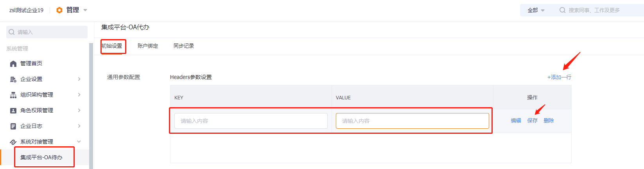644x169 pixels.
Task: Click the 企业设置 building icon
Action: click(x=13, y=79)
